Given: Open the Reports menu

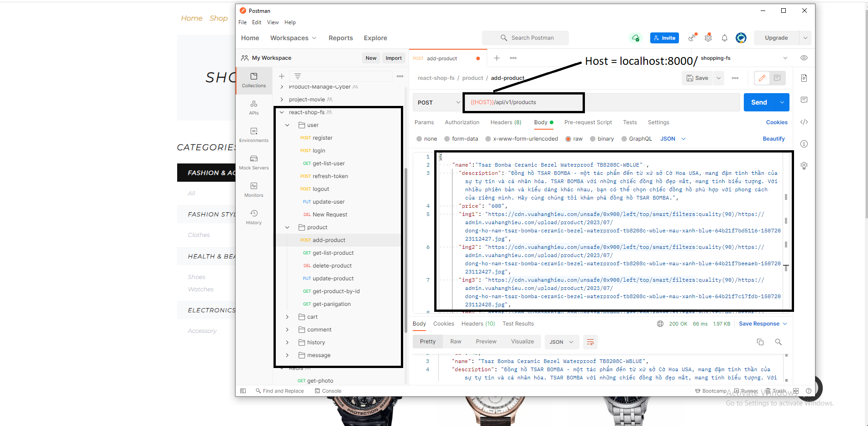Looking at the screenshot, I should tap(340, 38).
